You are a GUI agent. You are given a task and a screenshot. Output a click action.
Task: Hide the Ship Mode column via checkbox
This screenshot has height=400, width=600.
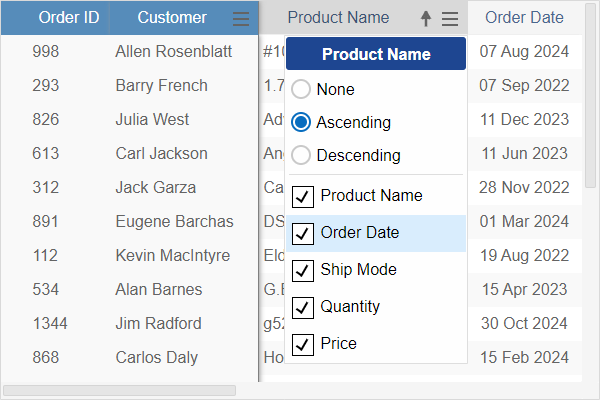tap(303, 270)
